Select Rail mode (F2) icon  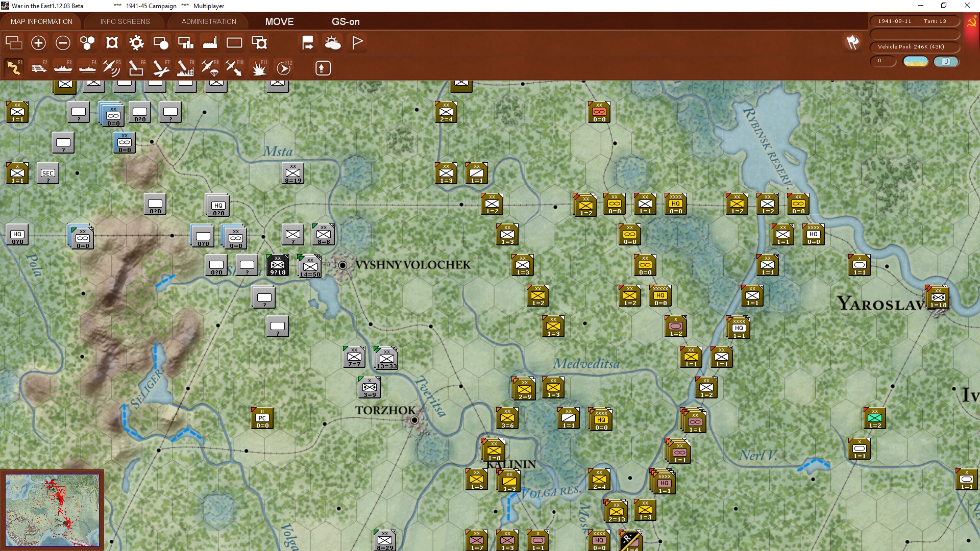click(38, 68)
